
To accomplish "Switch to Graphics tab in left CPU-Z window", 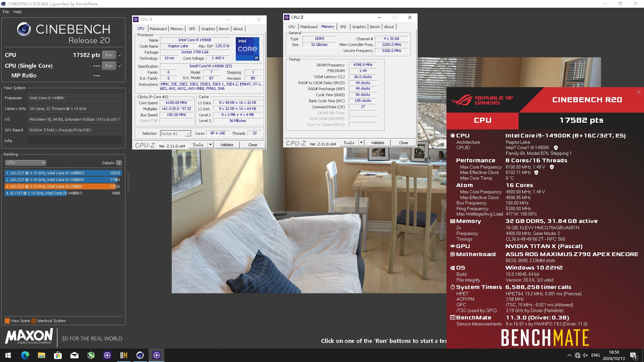I will click(208, 29).
